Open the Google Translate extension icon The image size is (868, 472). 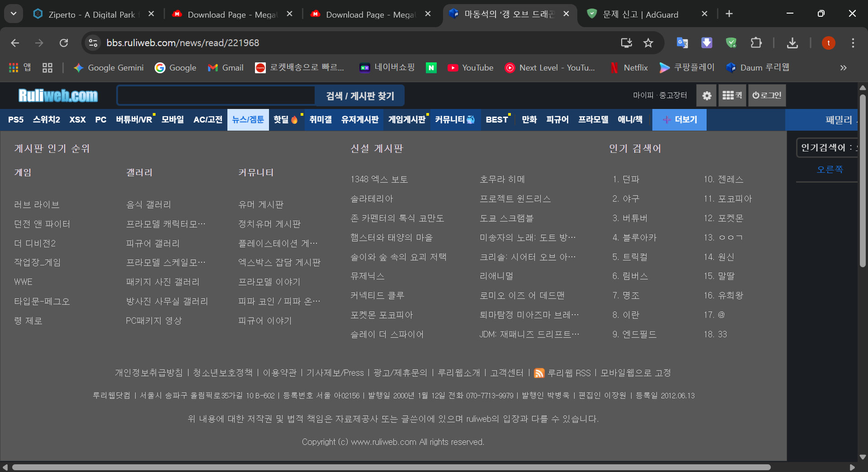(x=682, y=43)
